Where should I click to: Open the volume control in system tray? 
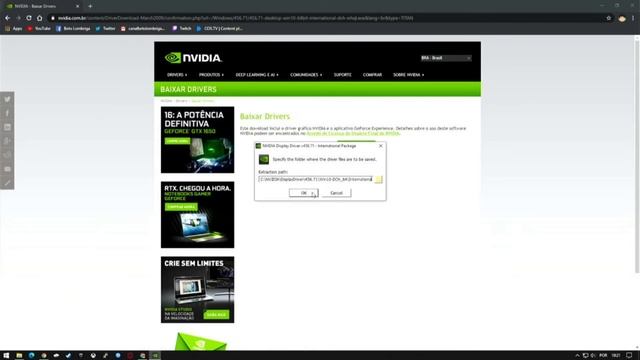tap(593, 356)
